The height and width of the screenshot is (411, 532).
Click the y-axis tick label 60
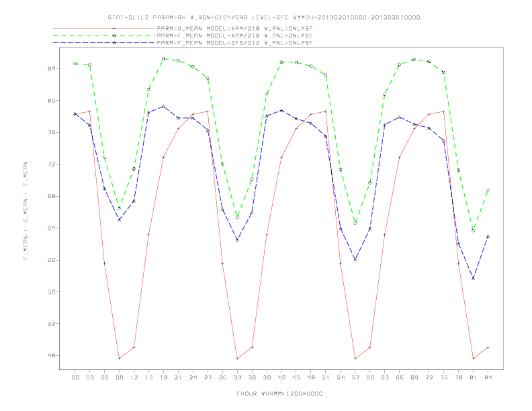point(52,260)
